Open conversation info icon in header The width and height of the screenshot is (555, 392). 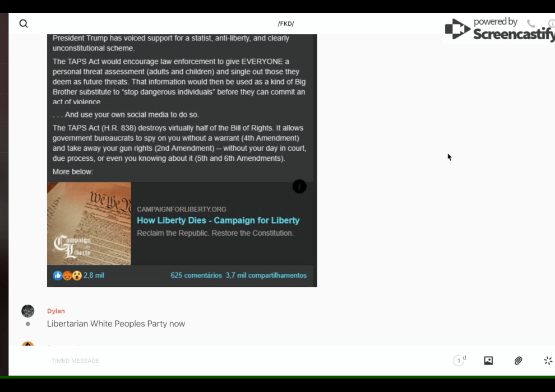(x=551, y=24)
